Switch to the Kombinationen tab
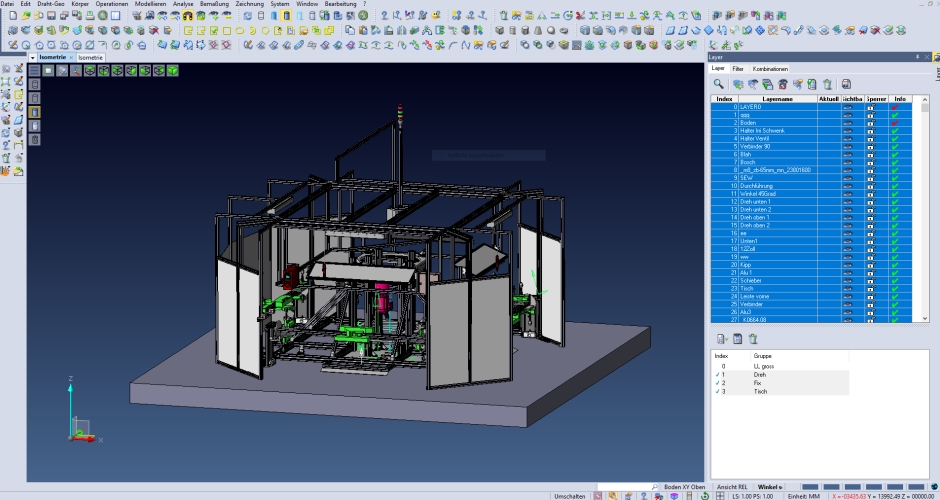This screenshot has height=500, width=940. tap(770, 69)
